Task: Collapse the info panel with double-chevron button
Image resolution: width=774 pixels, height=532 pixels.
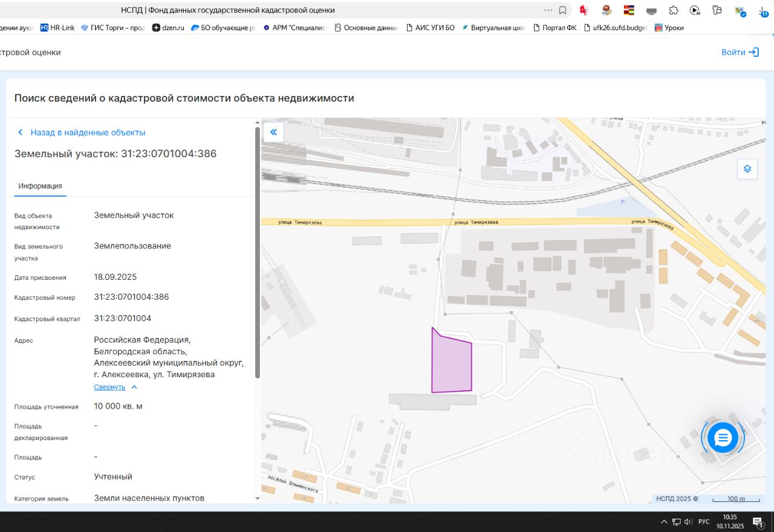Action: click(273, 132)
